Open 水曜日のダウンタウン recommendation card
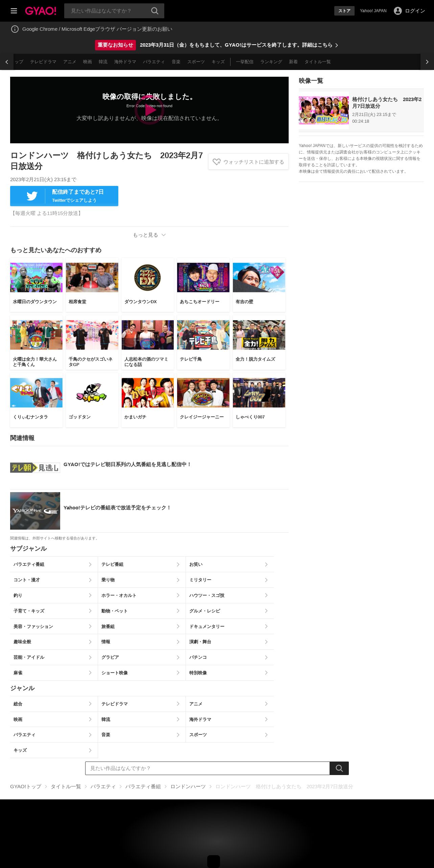This screenshot has width=434, height=868. pos(36,285)
